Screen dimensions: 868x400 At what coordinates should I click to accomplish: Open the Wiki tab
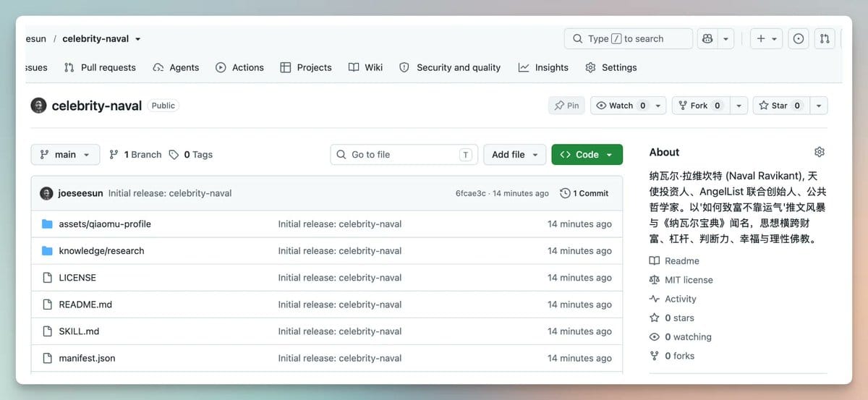365,67
